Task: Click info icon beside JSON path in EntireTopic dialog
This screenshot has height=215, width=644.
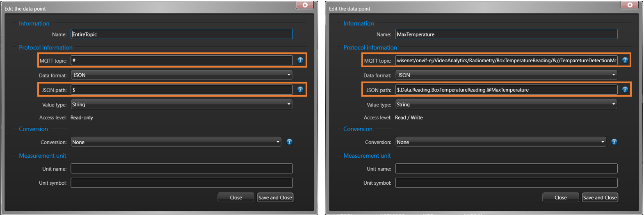Action: point(300,90)
